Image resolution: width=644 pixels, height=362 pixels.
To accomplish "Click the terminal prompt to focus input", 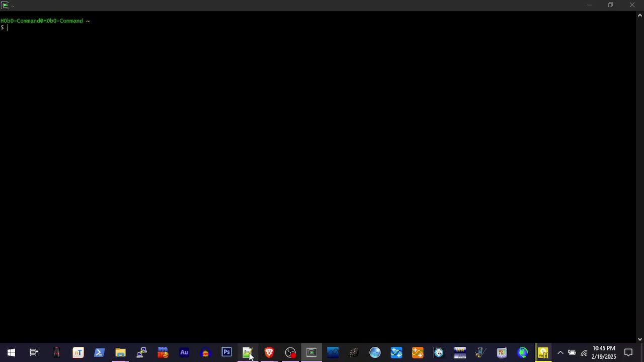I will [x=8, y=28].
